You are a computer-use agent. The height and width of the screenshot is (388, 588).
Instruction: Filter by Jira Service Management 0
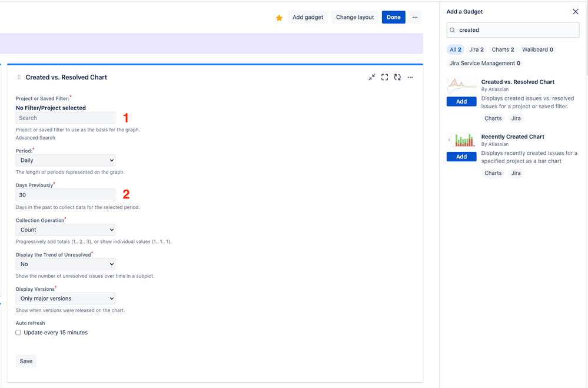pyautogui.click(x=485, y=63)
